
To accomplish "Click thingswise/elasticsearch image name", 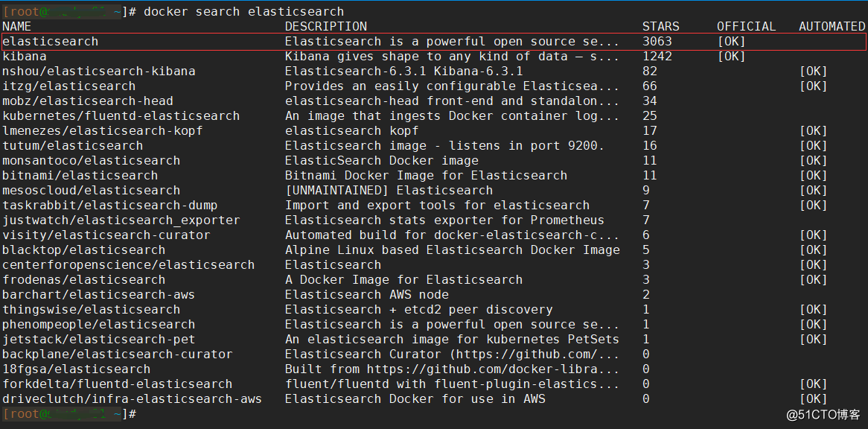I will pos(92,309).
